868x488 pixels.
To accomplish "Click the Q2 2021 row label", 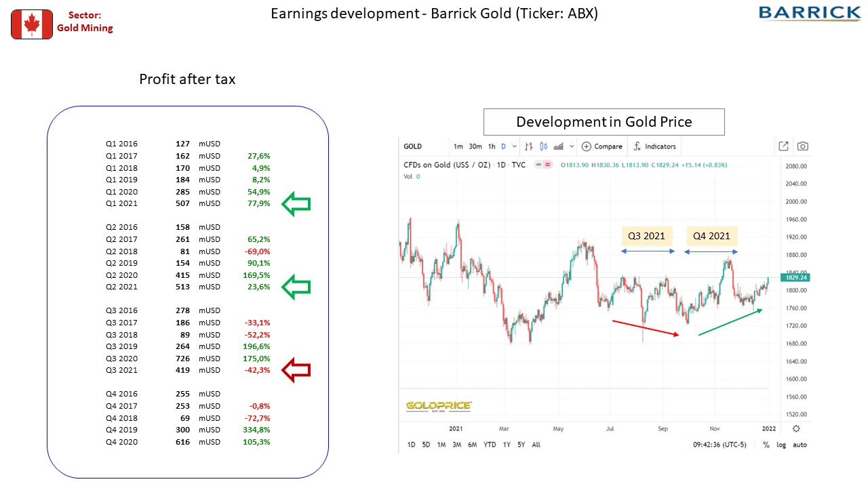I will (121, 287).
